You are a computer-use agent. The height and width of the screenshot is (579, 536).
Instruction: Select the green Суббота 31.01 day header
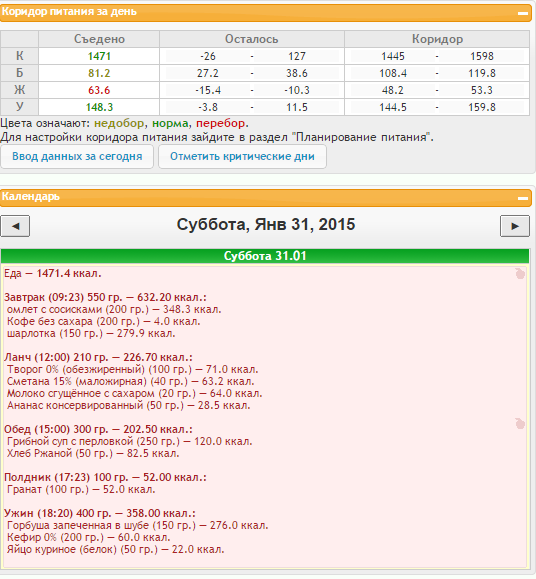(265, 256)
